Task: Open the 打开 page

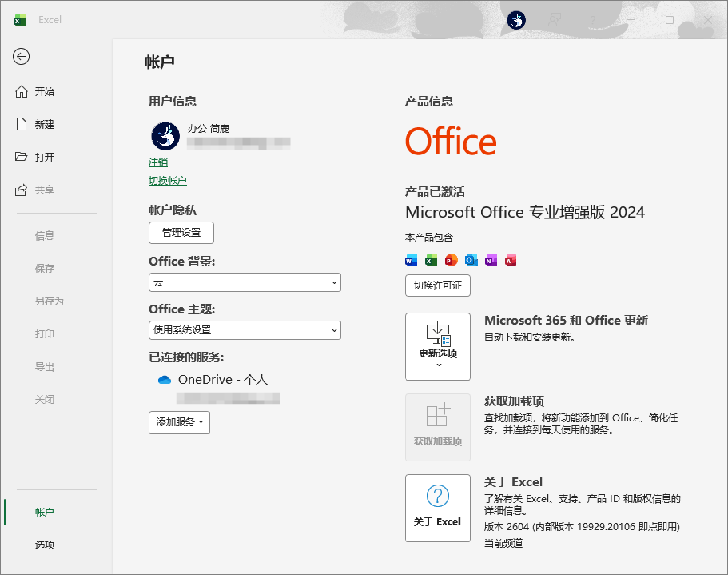Action: [45, 157]
